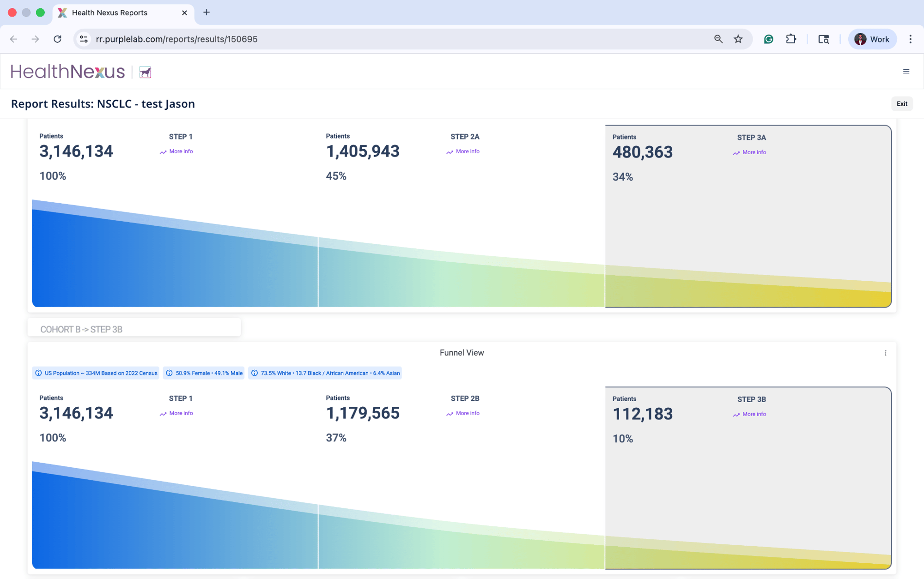Bookmark this page with star icon
924x579 pixels.
coord(738,39)
